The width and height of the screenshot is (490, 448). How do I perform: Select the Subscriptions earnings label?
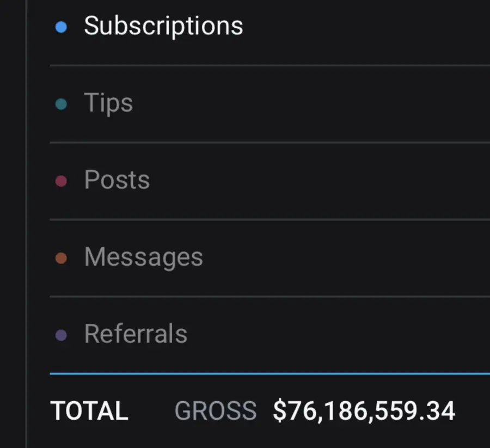pyautogui.click(x=163, y=26)
